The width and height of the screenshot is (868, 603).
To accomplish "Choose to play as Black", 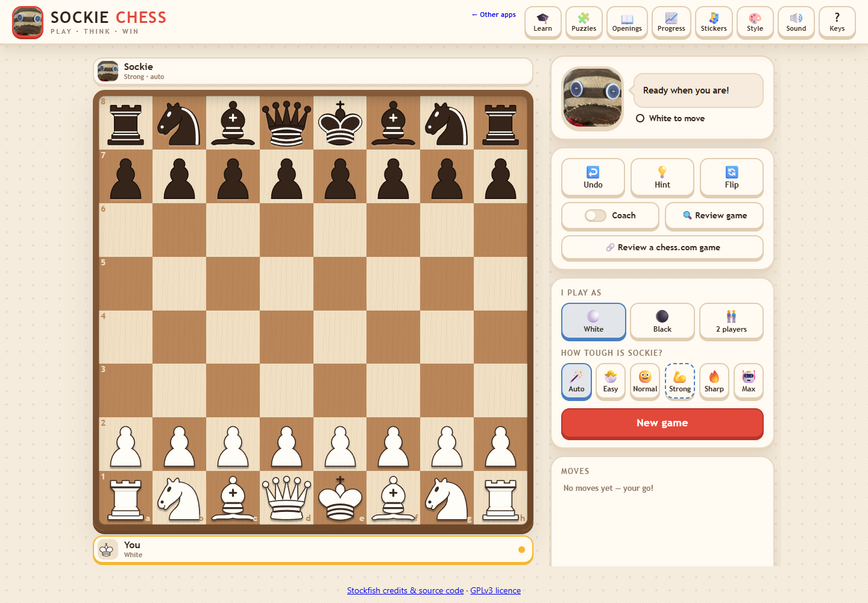I will click(662, 321).
